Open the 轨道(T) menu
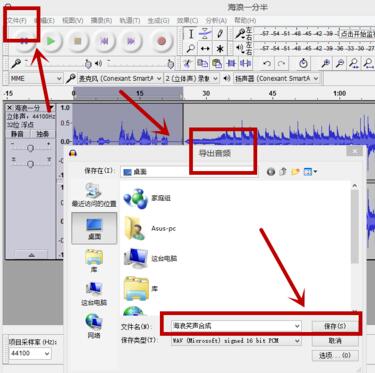The width and height of the screenshot is (375, 373). 130,20
